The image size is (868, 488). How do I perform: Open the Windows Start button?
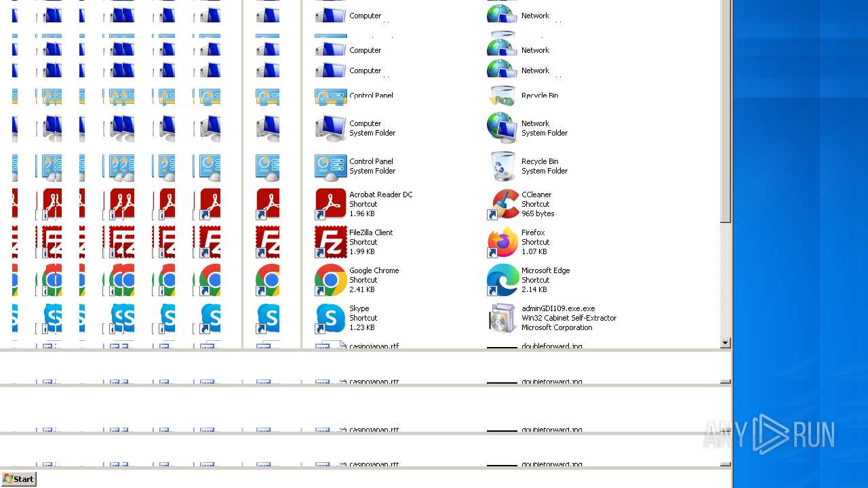pyautogui.click(x=18, y=479)
